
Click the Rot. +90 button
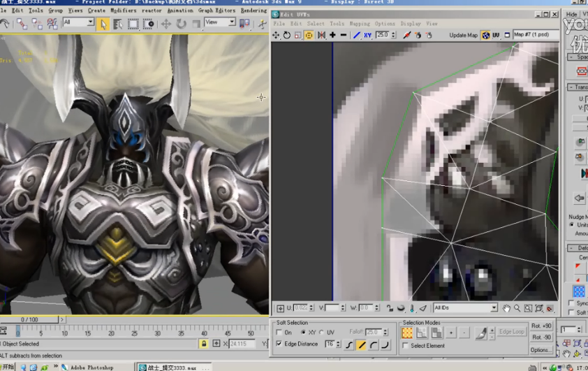click(x=541, y=326)
